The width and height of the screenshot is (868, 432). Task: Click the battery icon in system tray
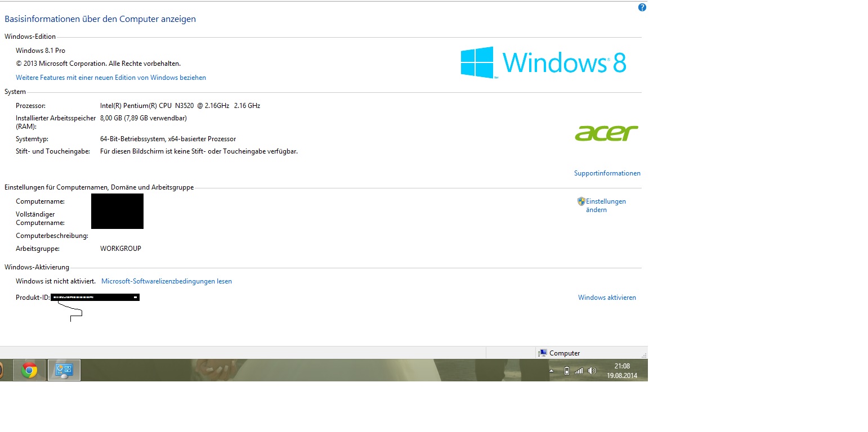567,371
